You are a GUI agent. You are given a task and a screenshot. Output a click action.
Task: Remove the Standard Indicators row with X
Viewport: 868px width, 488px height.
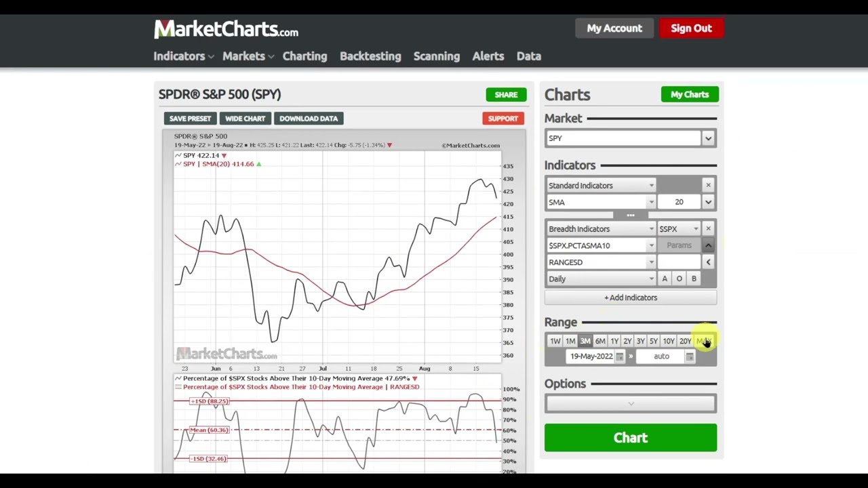(708, 185)
